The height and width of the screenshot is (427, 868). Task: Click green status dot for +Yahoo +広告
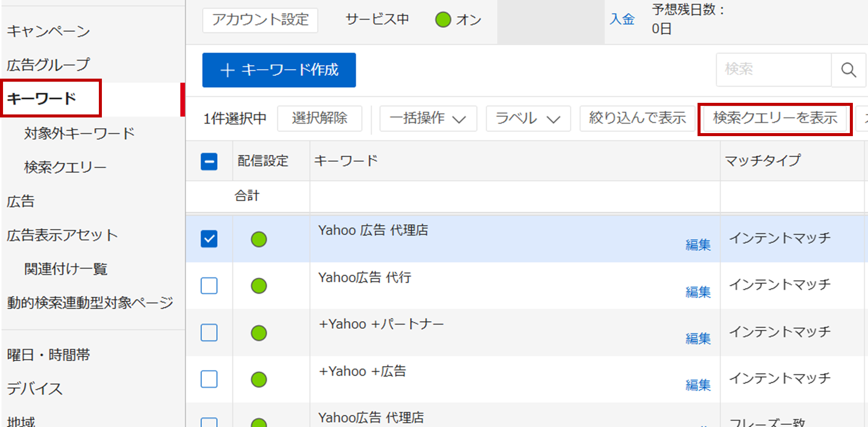[x=259, y=380]
